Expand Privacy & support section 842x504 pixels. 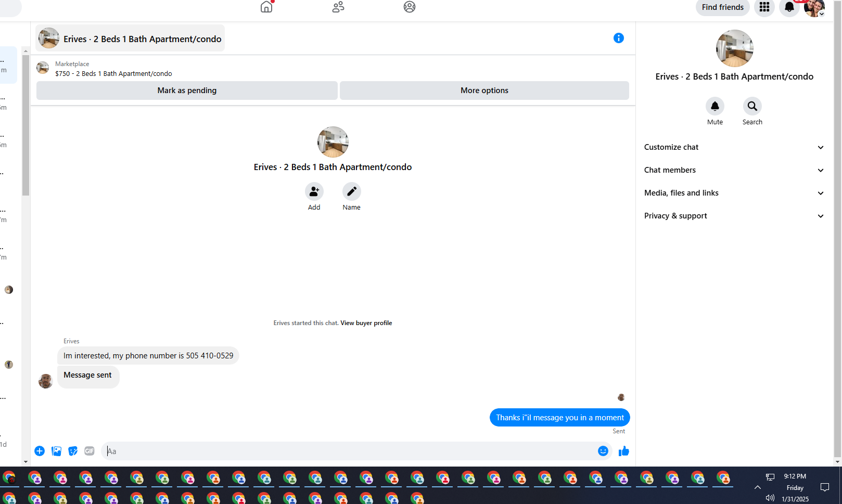pyautogui.click(x=734, y=216)
